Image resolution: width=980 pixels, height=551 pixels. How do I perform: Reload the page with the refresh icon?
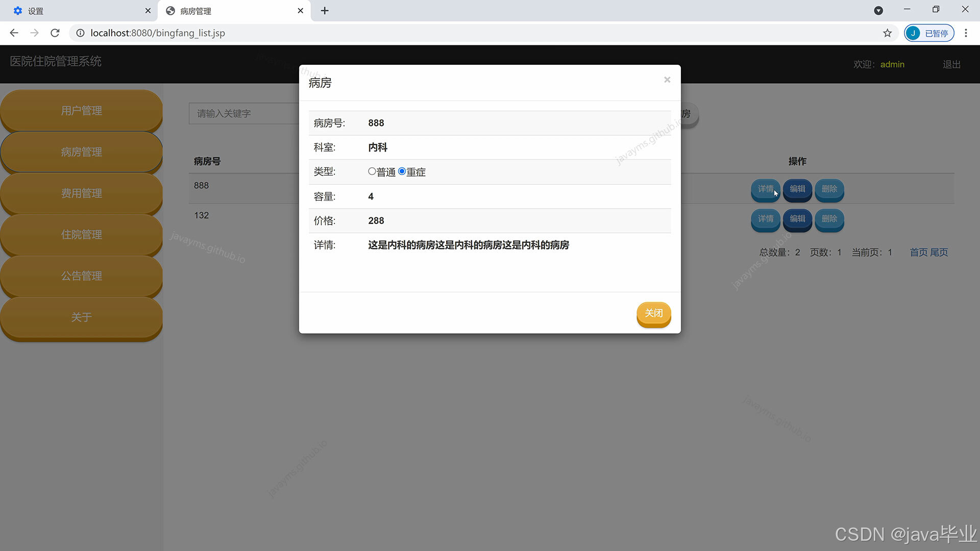pyautogui.click(x=55, y=33)
